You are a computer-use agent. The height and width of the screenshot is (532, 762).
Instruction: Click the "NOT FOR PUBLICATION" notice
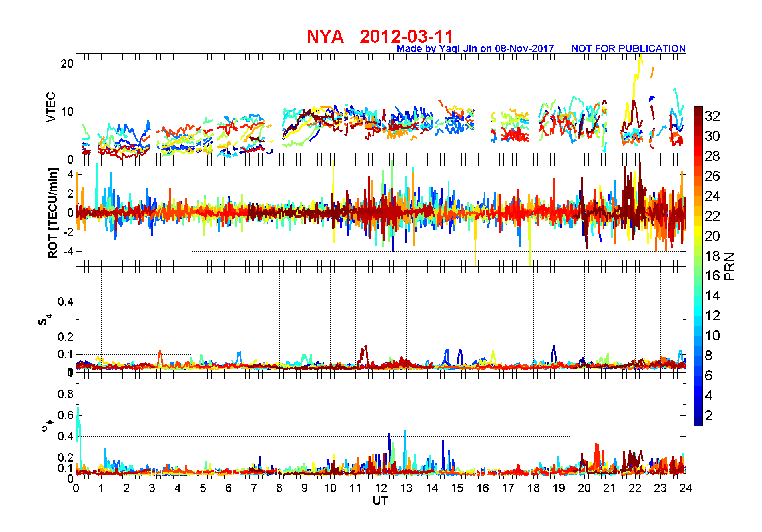[628, 48]
